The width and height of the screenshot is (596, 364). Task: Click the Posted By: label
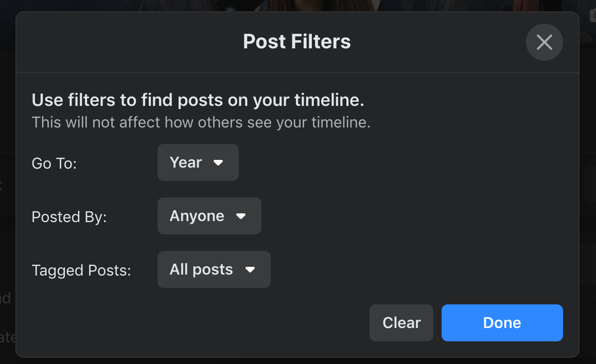click(x=69, y=217)
